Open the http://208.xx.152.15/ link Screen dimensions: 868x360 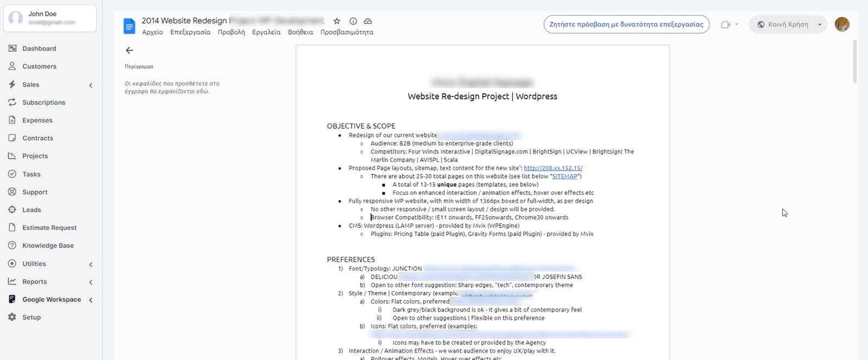click(x=553, y=168)
